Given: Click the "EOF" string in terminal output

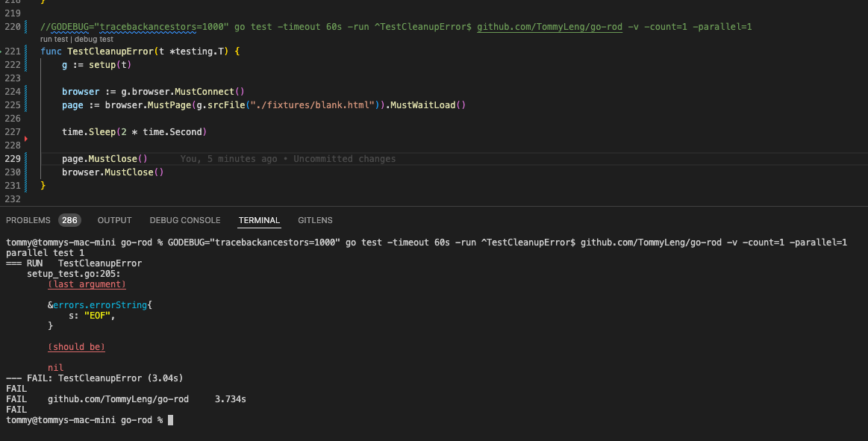Looking at the screenshot, I should (97, 316).
